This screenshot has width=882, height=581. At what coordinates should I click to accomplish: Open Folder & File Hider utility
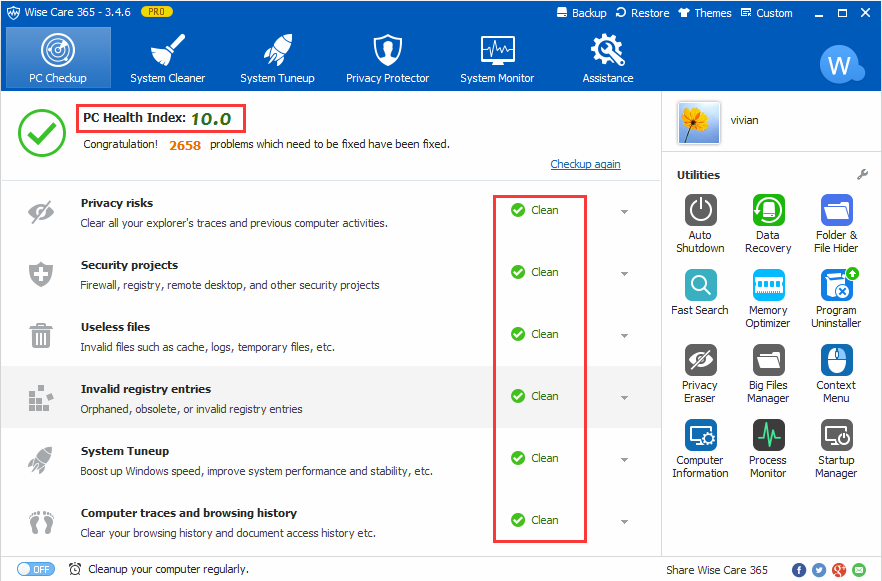pyautogui.click(x=836, y=223)
